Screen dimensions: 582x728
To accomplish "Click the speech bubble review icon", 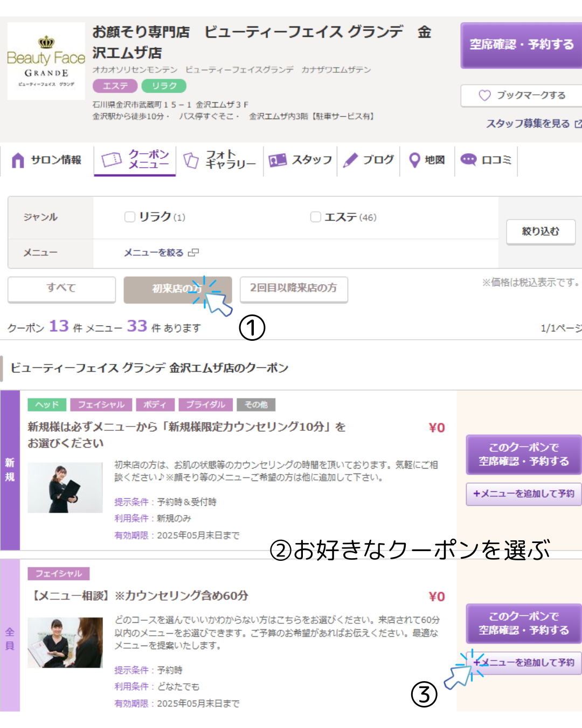I will (468, 160).
